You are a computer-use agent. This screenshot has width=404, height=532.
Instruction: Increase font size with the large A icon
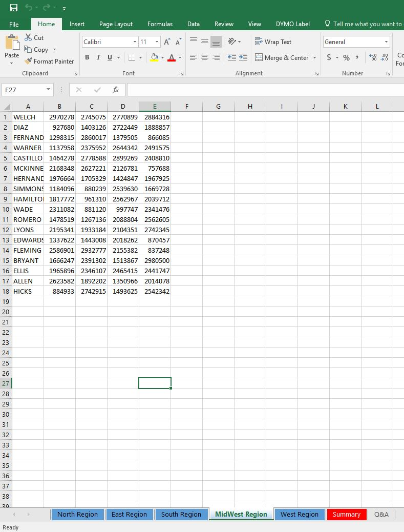pyautogui.click(x=167, y=42)
